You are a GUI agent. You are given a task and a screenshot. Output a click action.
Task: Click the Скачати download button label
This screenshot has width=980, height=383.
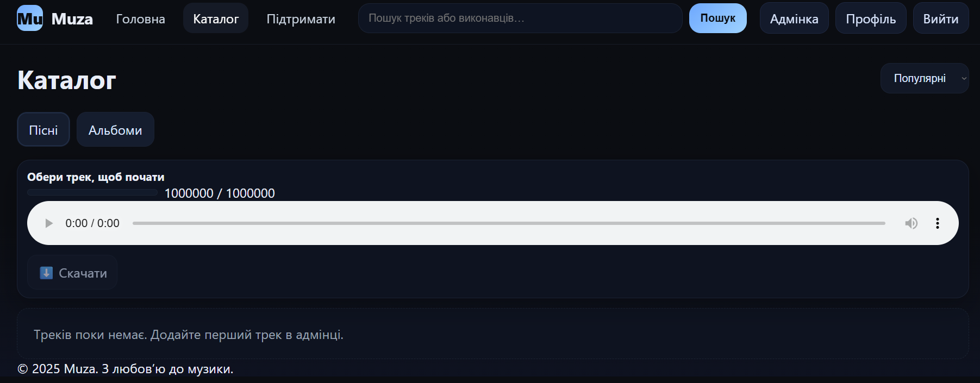[83, 273]
